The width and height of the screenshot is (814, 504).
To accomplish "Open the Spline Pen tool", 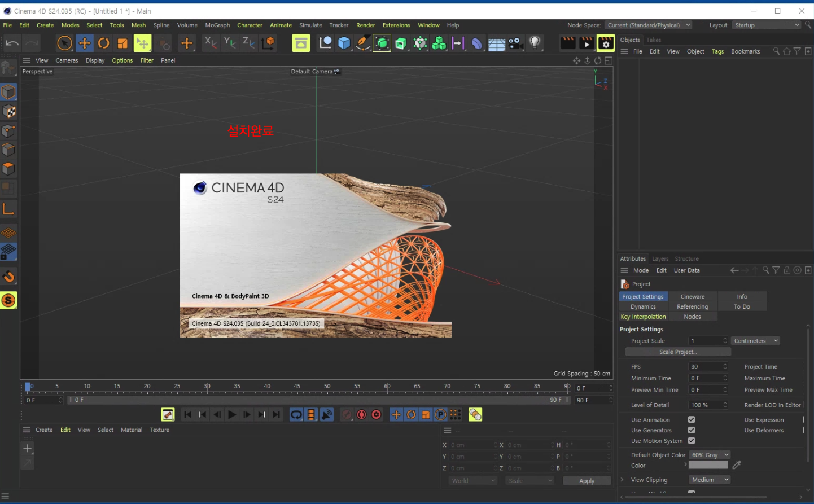I will 363,43.
